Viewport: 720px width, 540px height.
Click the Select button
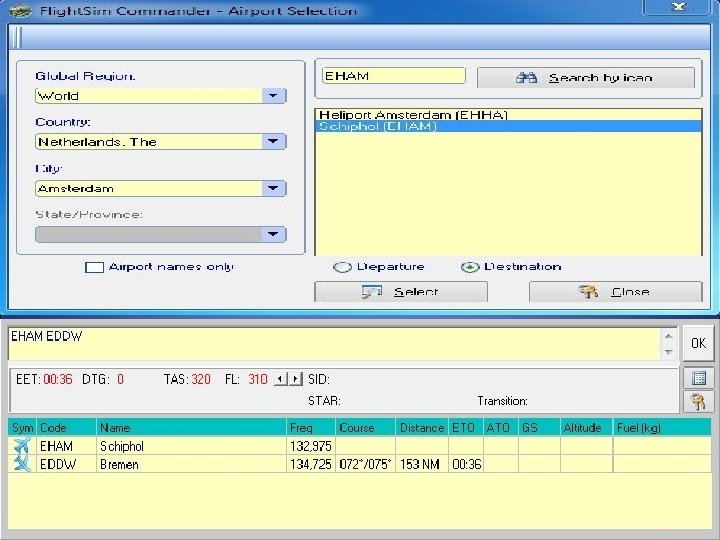pos(401,292)
